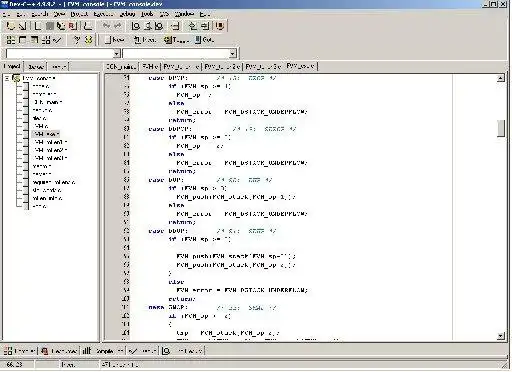
Task: Open the CVS menu
Action: coord(164,14)
